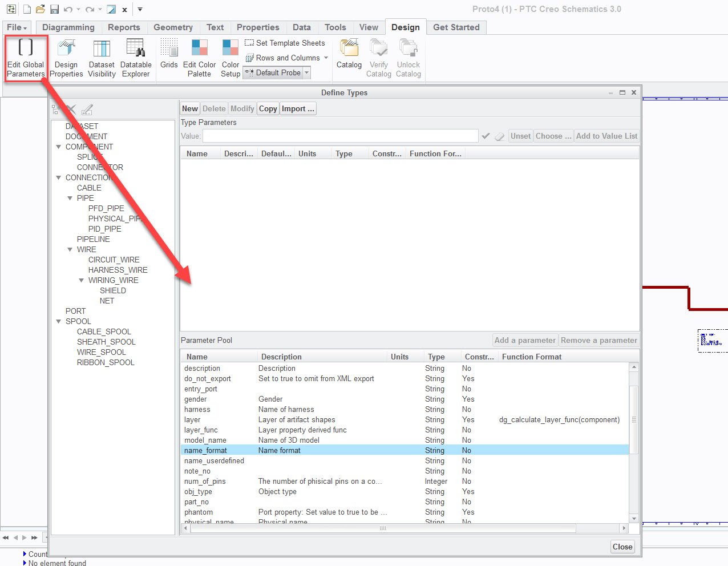Viewport: 728px width, 566px height.
Task: Select the model_name parameter row
Action: (x=405, y=440)
